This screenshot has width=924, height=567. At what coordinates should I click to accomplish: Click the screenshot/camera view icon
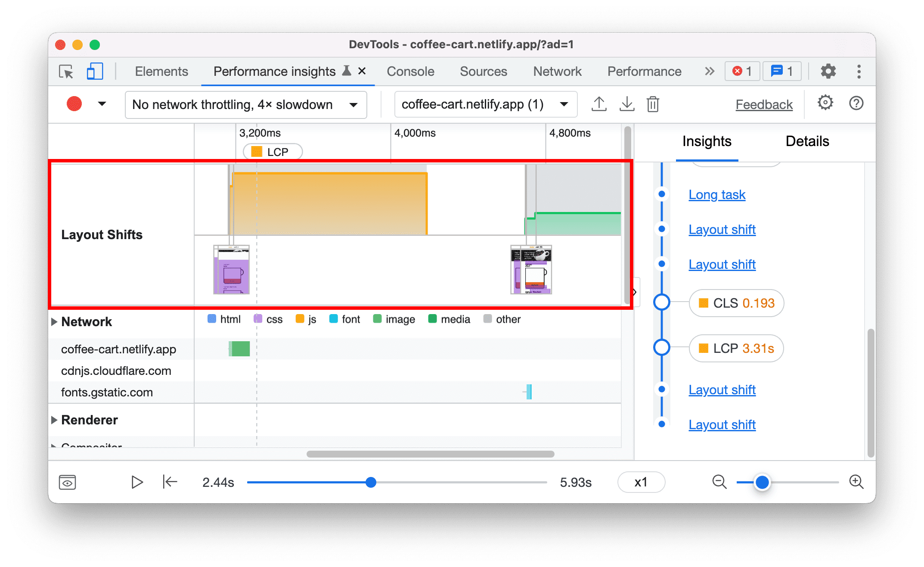(67, 481)
